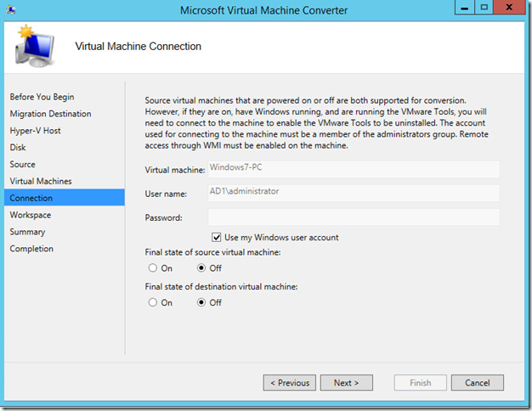This screenshot has width=532, height=411.
Task: Select the highlighted Connection step
Action: click(65, 198)
